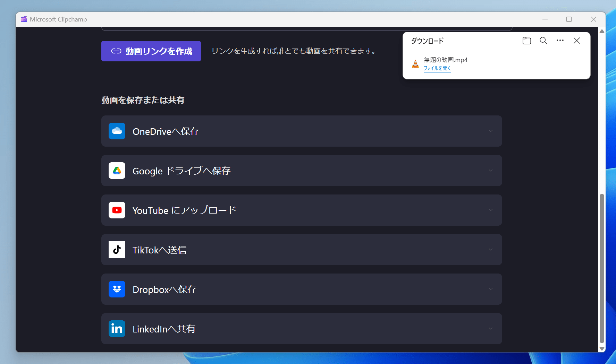
Task: Close the ダウンロード popup
Action: (x=577, y=41)
